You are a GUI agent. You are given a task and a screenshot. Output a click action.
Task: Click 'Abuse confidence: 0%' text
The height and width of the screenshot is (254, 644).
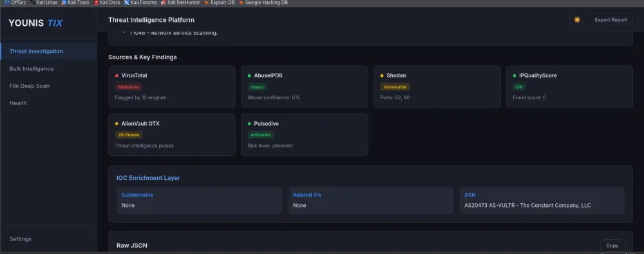pos(274,98)
